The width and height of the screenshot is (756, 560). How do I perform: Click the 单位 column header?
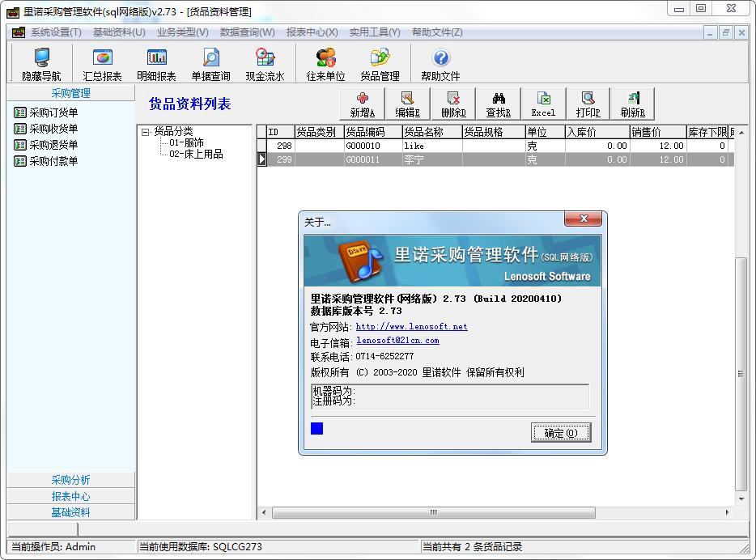pyautogui.click(x=545, y=132)
